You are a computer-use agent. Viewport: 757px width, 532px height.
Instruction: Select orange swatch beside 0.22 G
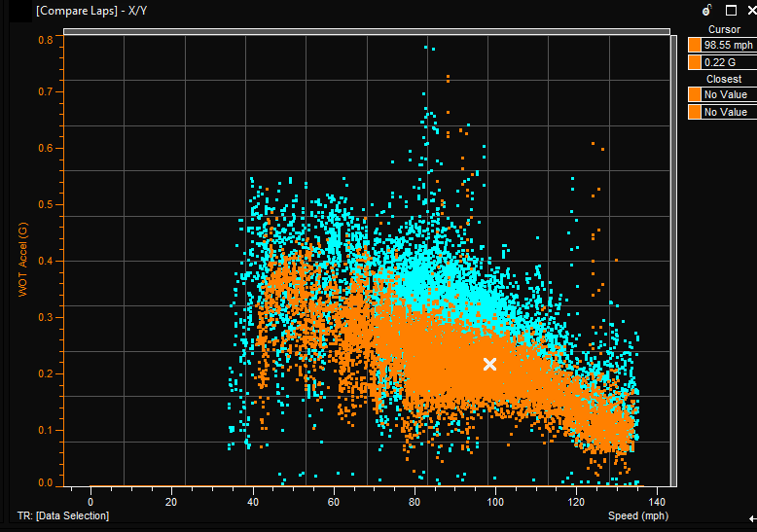(x=695, y=62)
